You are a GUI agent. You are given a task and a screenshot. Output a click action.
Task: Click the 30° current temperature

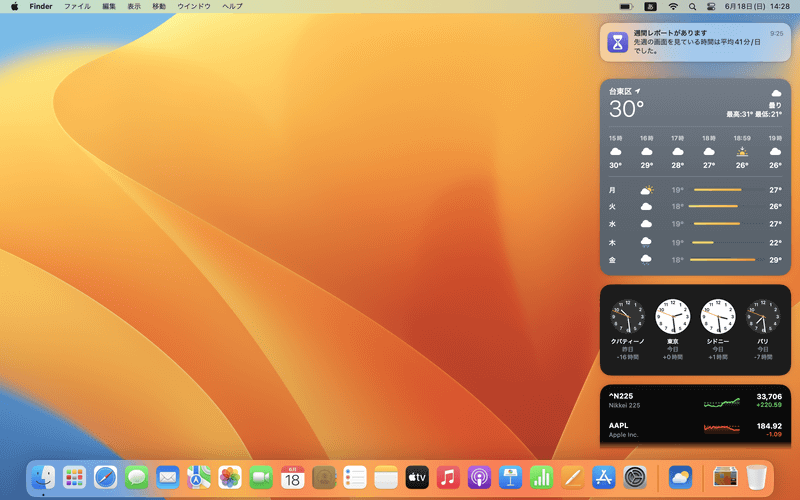coord(626,109)
